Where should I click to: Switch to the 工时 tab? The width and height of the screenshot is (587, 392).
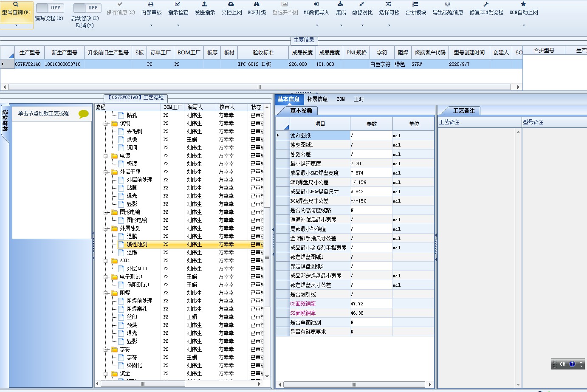[x=358, y=99]
